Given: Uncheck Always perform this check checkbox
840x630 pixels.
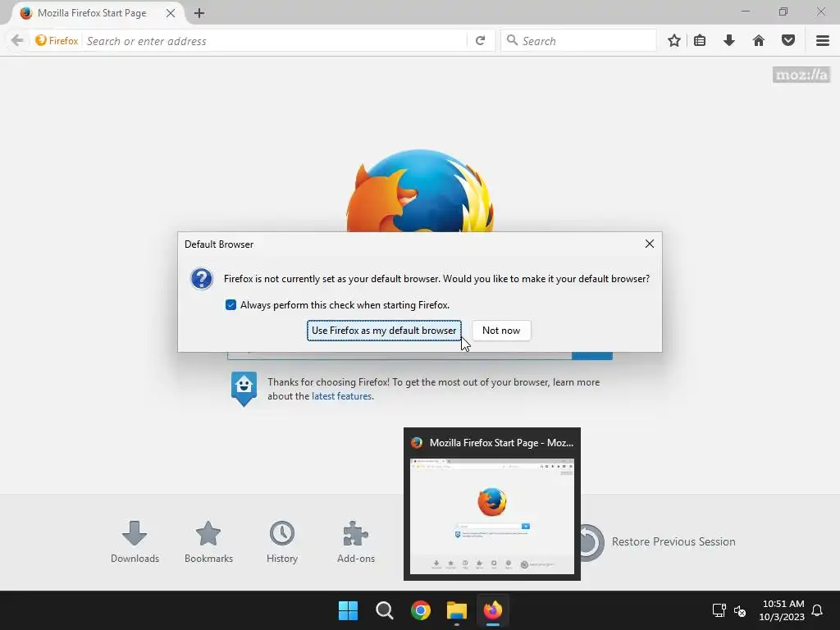Looking at the screenshot, I should 231,305.
